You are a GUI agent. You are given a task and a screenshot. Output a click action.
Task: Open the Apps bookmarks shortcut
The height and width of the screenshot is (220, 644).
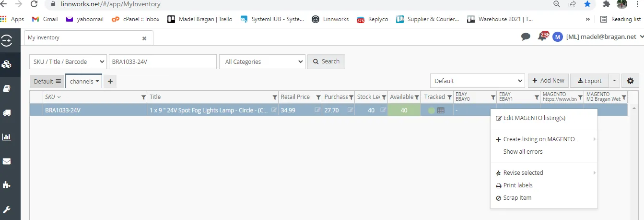point(12,19)
